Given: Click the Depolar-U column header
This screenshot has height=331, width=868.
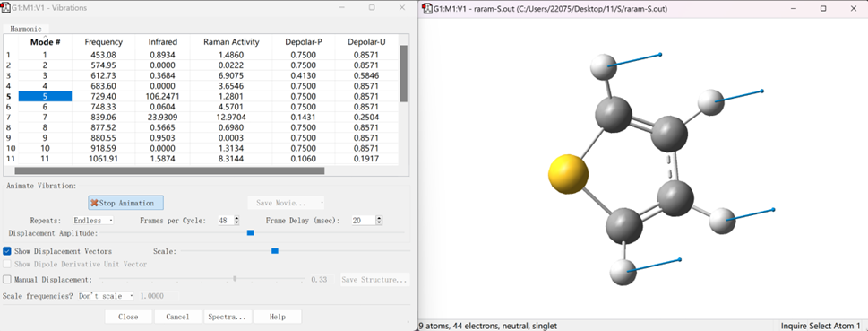Looking at the screenshot, I should pos(366,41).
